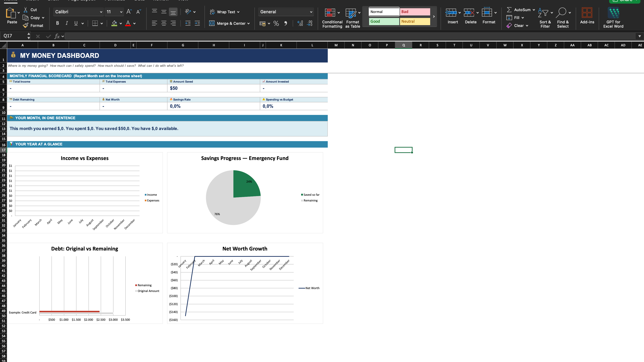Select column Q header
This screenshot has height=362, width=644.
coord(404,45)
